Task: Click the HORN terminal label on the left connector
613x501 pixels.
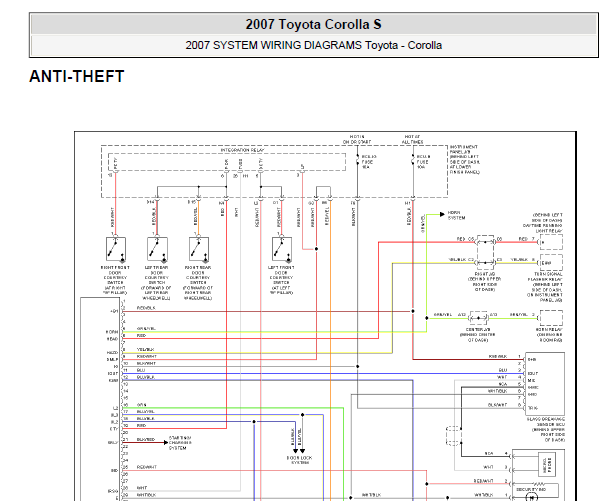Action: coord(112,332)
